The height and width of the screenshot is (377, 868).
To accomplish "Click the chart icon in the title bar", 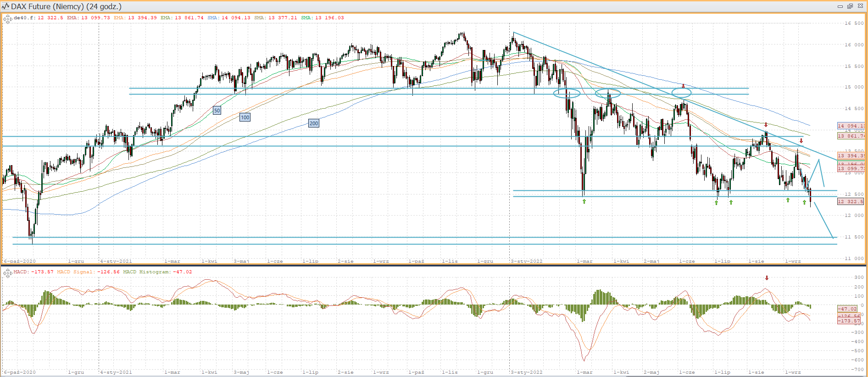I will 6,6.
